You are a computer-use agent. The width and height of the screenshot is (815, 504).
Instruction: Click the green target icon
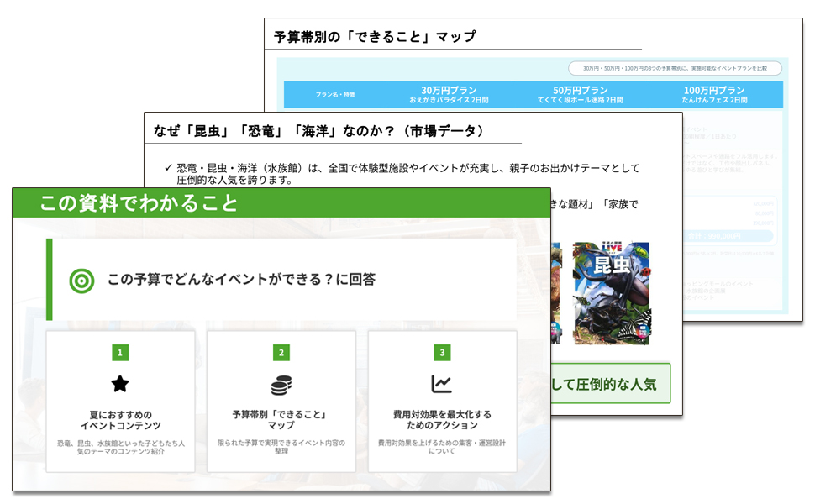pyautogui.click(x=81, y=280)
